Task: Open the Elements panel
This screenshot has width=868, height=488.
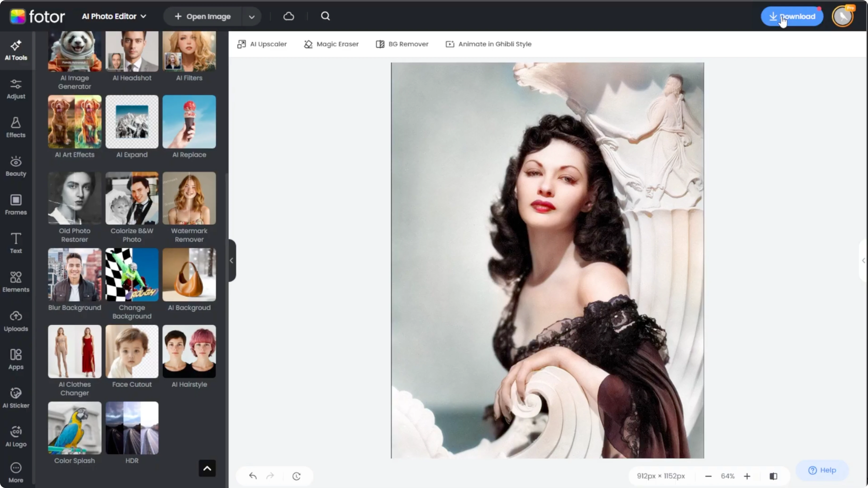Action: [x=16, y=282]
